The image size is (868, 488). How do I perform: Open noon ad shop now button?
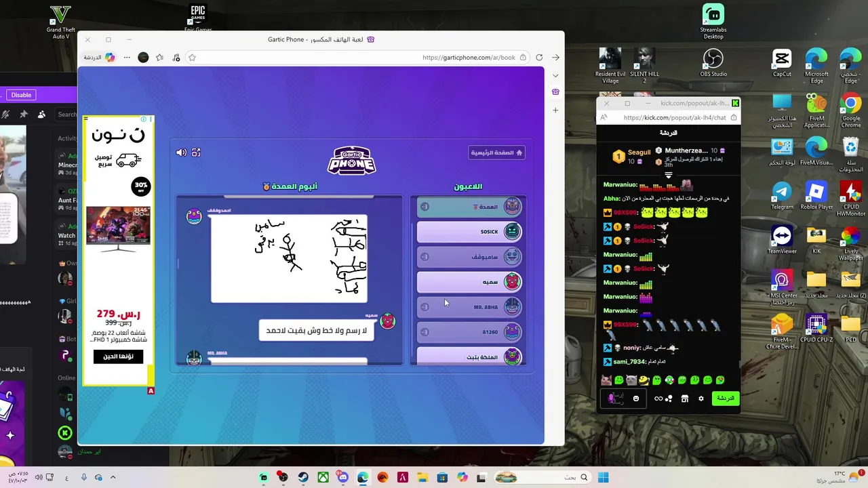pos(118,357)
